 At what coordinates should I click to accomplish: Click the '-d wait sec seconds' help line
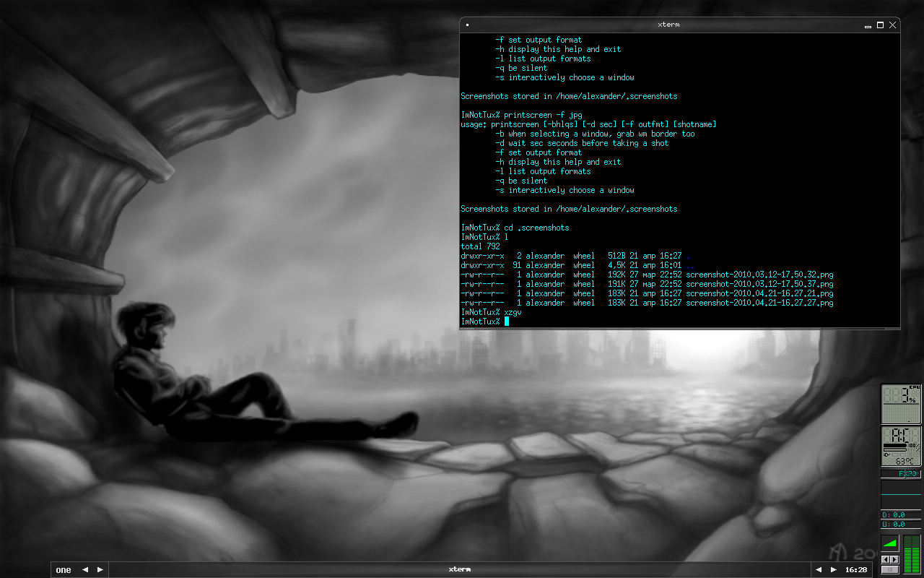582,143
